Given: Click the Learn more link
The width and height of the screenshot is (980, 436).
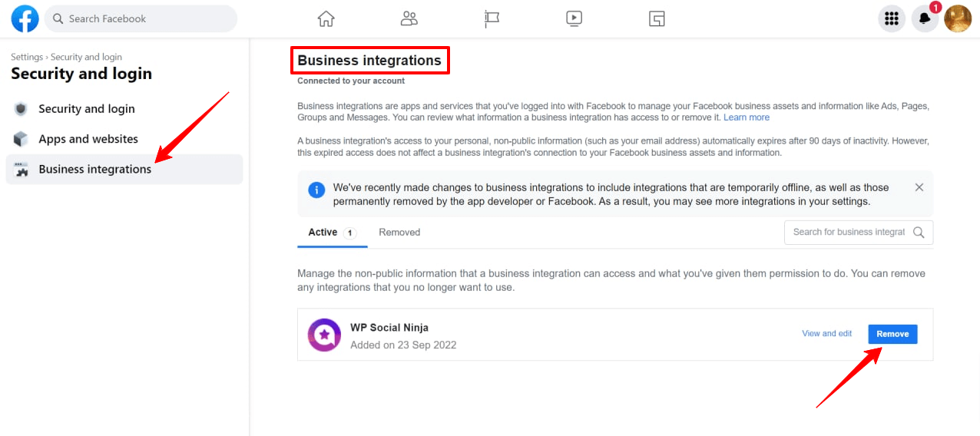Looking at the screenshot, I should 746,117.
